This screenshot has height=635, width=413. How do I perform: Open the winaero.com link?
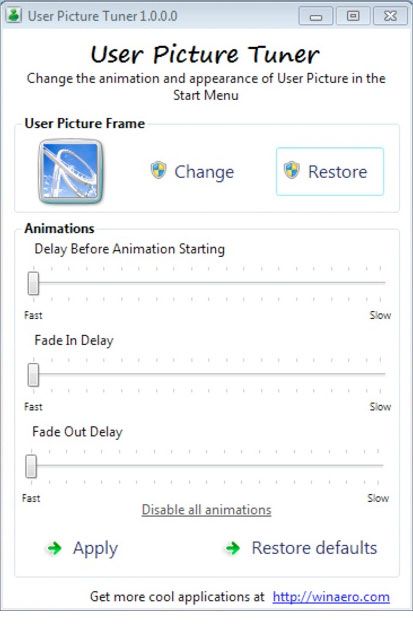[x=331, y=597]
